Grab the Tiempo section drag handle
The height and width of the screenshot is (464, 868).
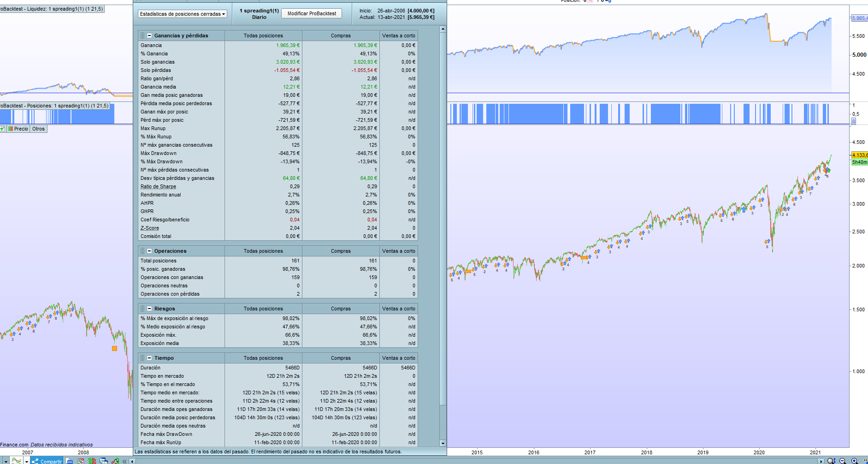142,358
